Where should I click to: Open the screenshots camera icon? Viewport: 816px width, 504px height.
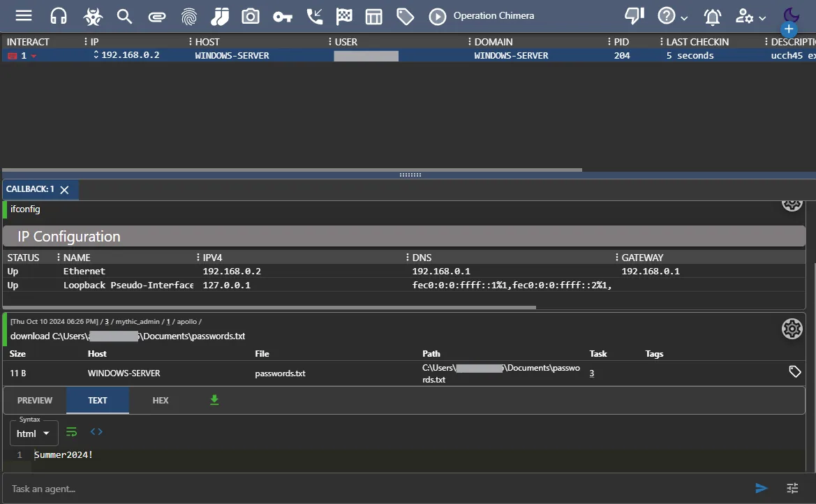251,16
